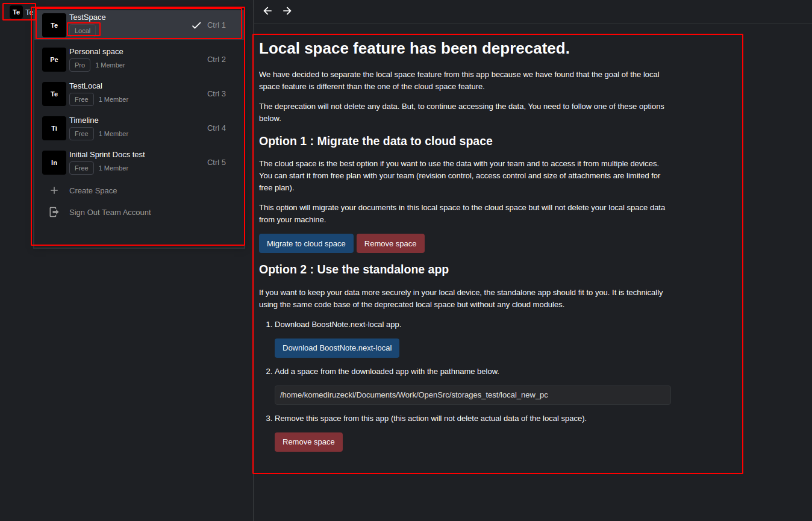
Task: Click the Free badge on Timeline
Action: click(x=81, y=134)
